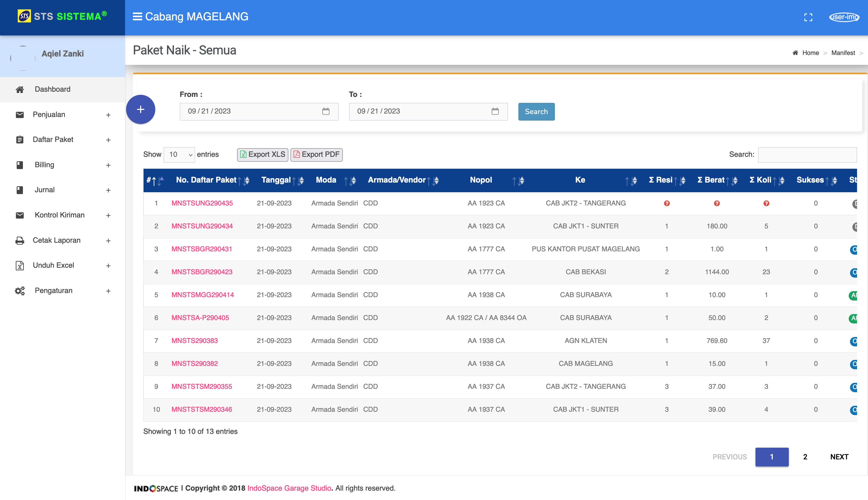Open manifest link MNSTS290383
The image size is (868, 500).
pos(194,341)
